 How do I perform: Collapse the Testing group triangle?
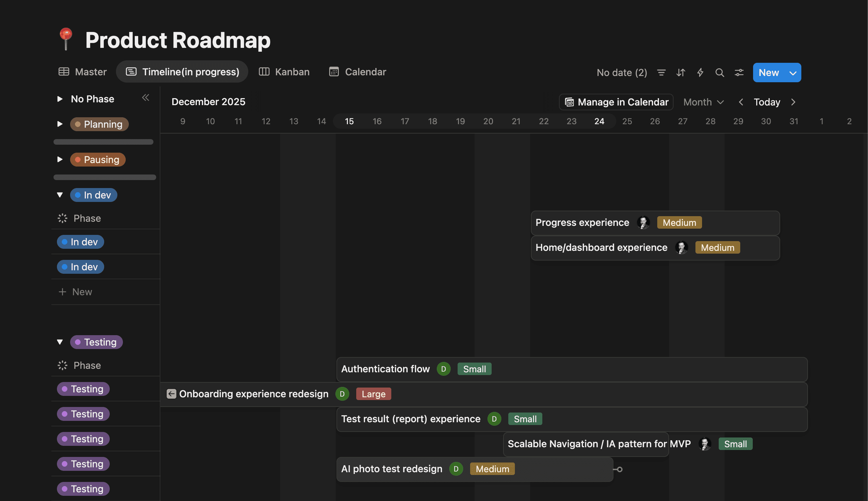(x=59, y=342)
